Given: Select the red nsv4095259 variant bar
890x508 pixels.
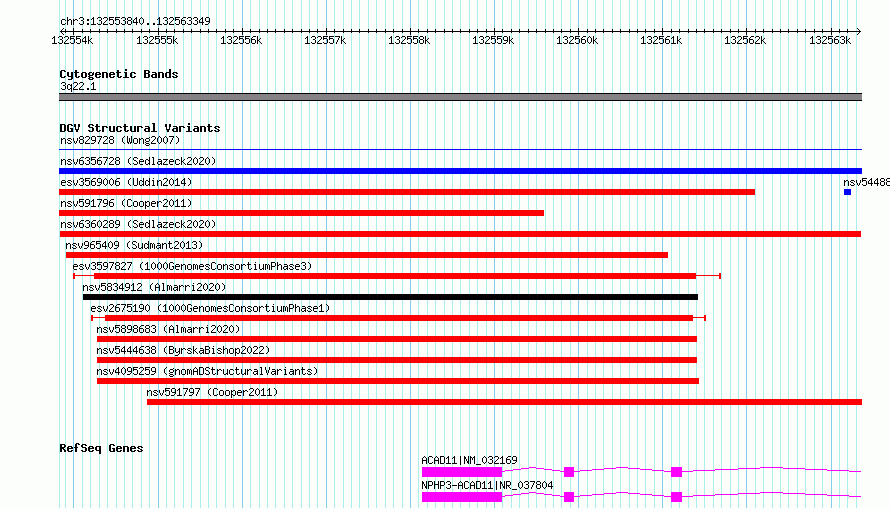Looking at the screenshot, I should click(398, 381).
